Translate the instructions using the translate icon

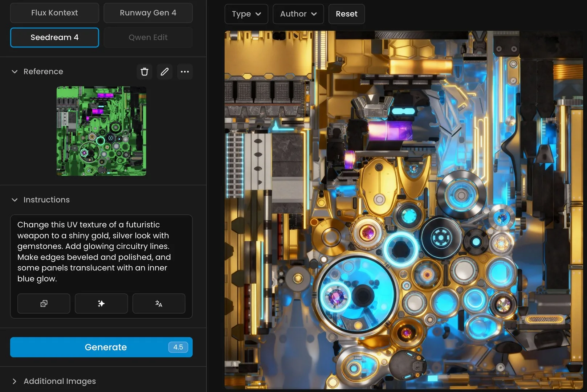[159, 304]
